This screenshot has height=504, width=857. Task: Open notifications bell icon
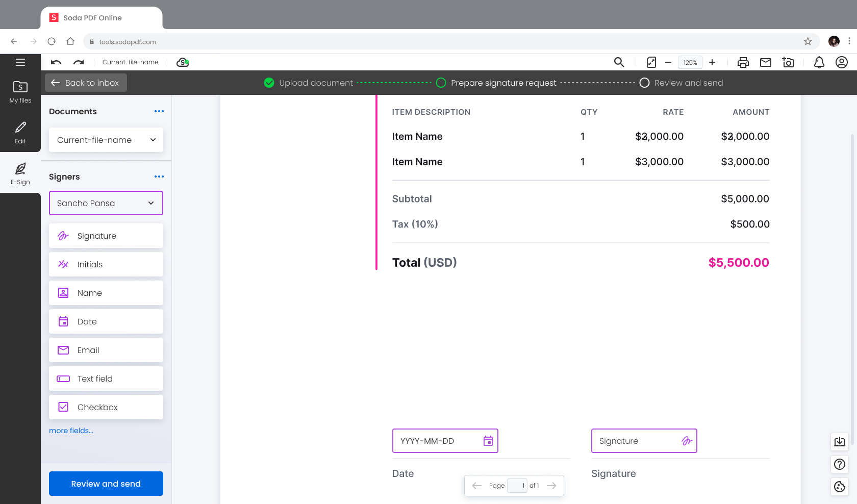pos(819,62)
